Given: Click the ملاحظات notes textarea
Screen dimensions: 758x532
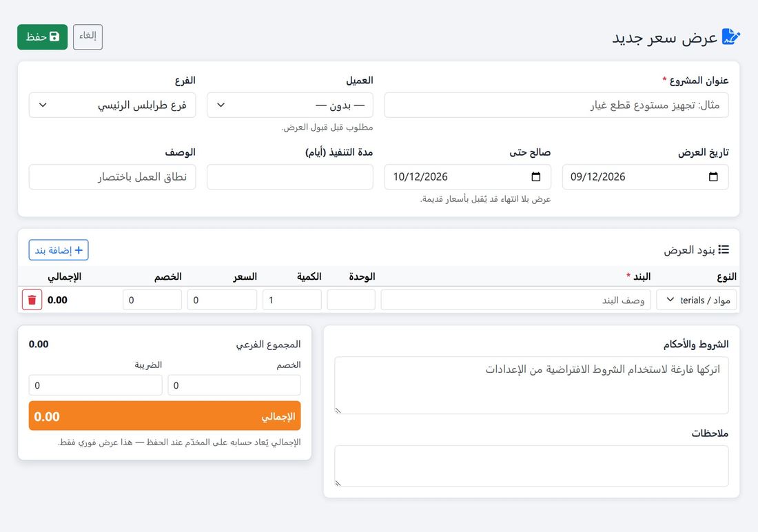Looking at the screenshot, I should [531, 467].
